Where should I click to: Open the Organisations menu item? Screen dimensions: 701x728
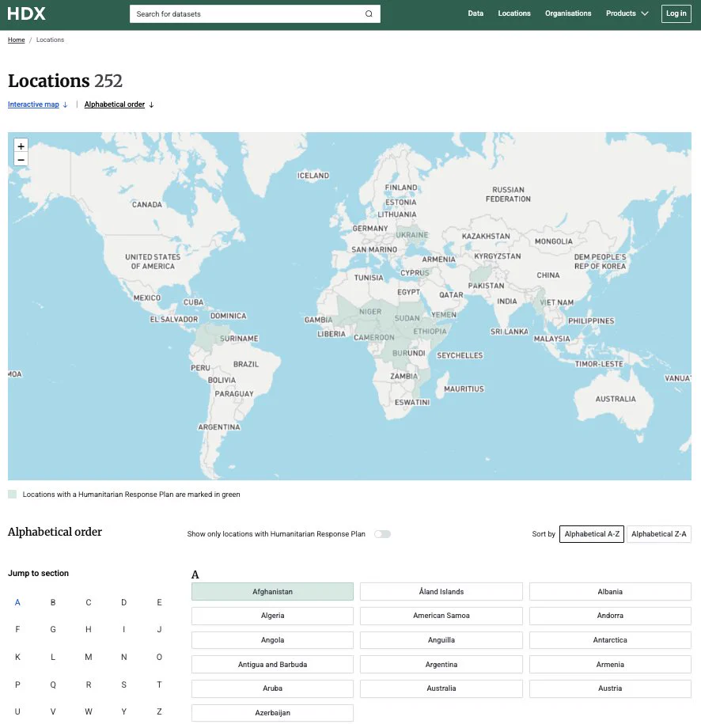(568, 13)
